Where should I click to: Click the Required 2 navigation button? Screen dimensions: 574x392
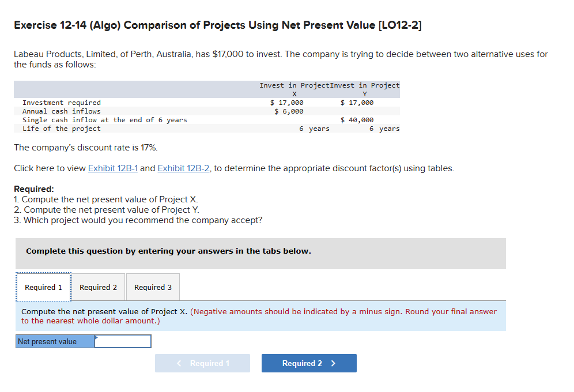tap(309, 363)
